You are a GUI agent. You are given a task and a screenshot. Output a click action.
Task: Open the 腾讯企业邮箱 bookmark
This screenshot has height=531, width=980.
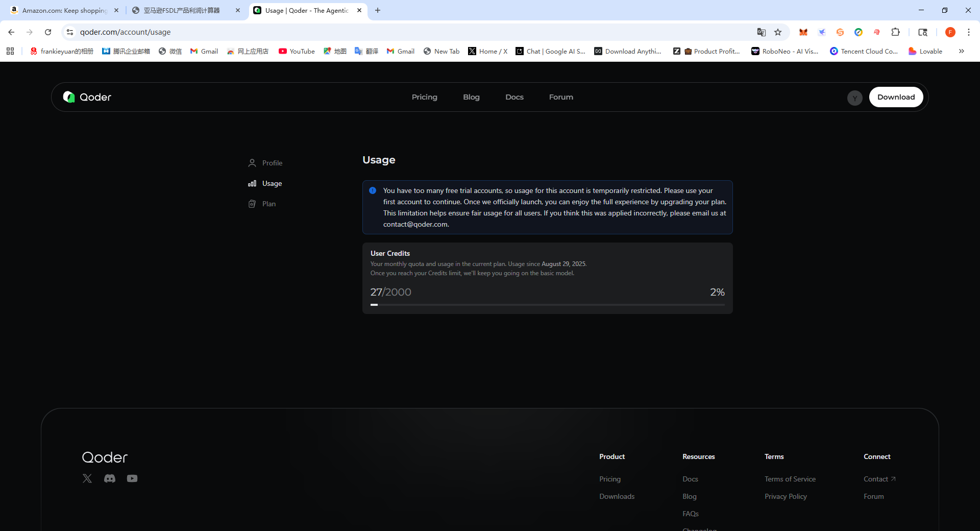pyautogui.click(x=126, y=51)
